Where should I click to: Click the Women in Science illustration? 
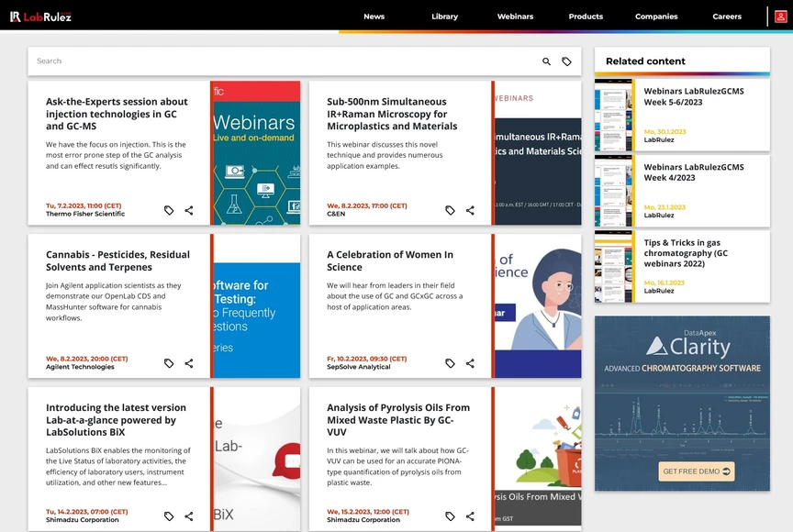tap(538, 305)
